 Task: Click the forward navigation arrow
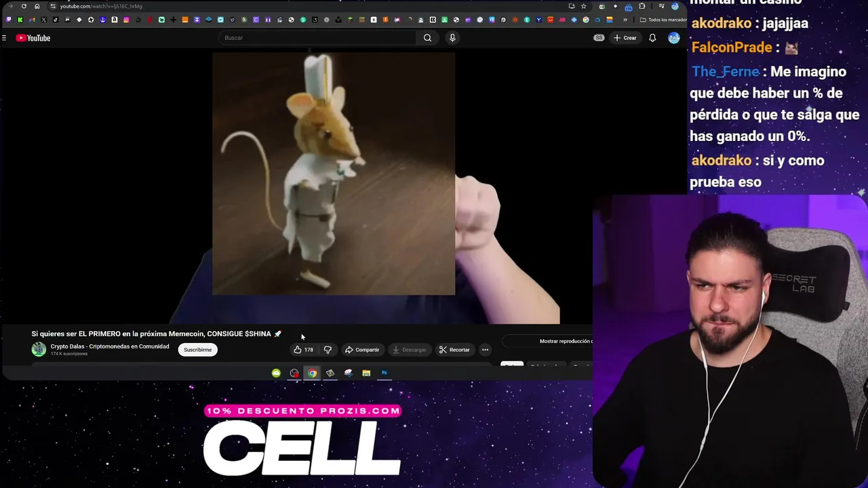(10, 6)
